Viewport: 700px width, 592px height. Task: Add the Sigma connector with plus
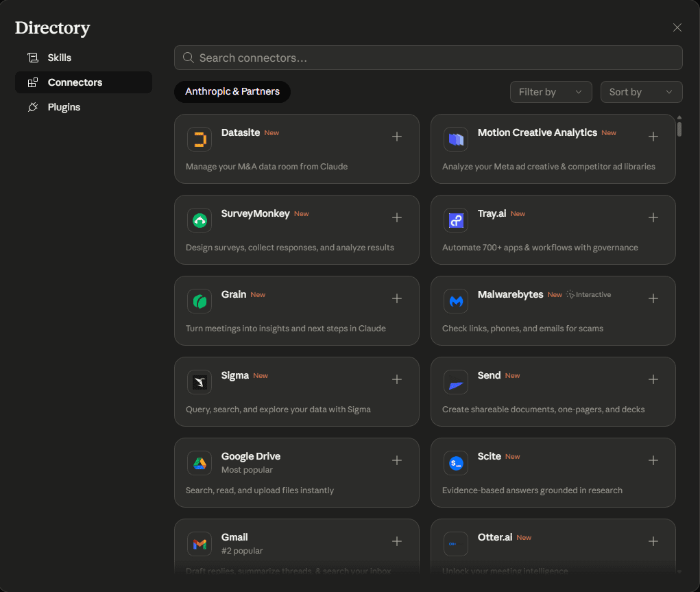[x=397, y=379]
